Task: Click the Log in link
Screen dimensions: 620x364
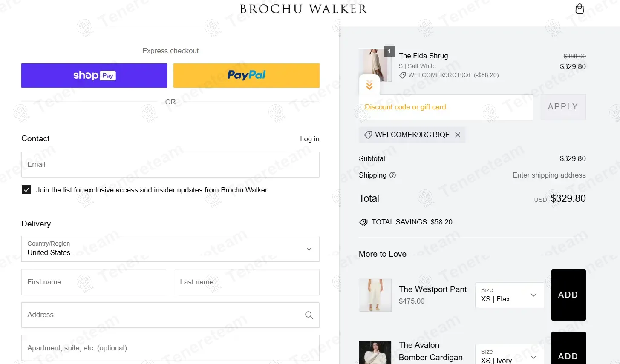Action: [x=310, y=139]
